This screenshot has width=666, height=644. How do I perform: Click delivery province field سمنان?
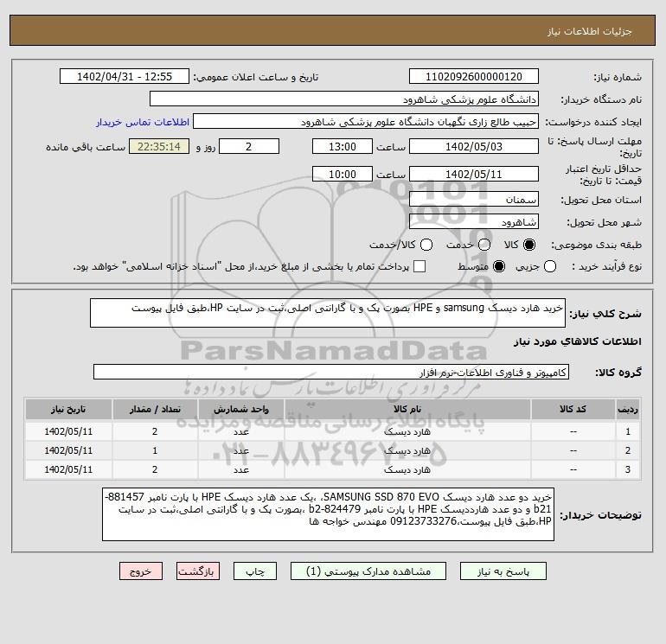[474, 200]
